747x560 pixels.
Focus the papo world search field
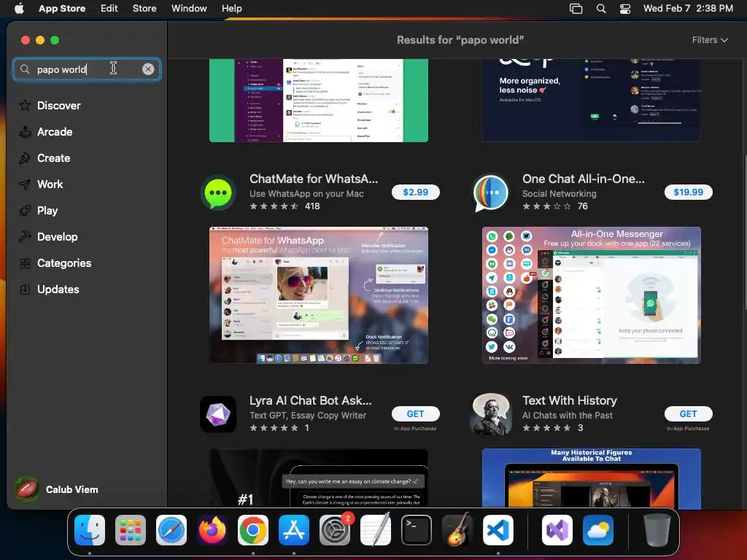pyautogui.click(x=88, y=69)
